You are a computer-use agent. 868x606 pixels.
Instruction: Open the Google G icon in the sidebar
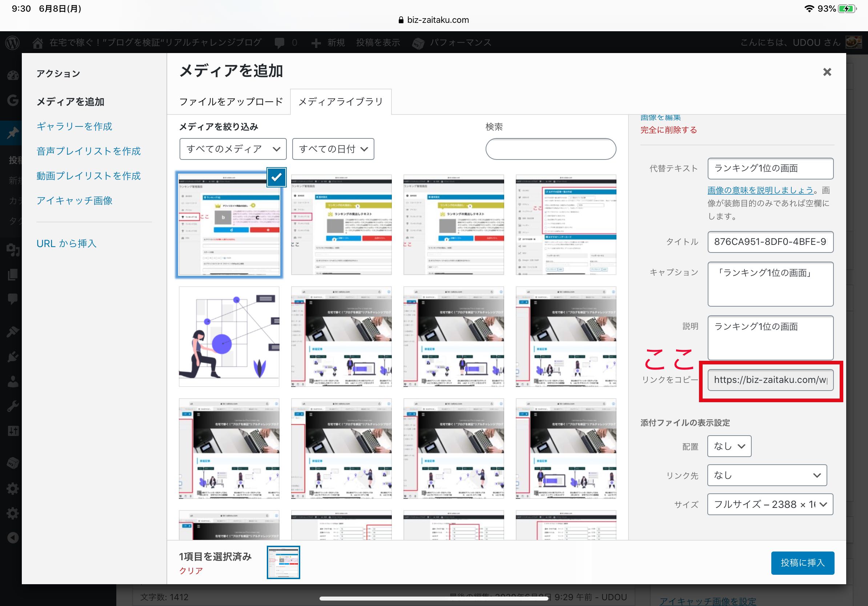coord(13,100)
